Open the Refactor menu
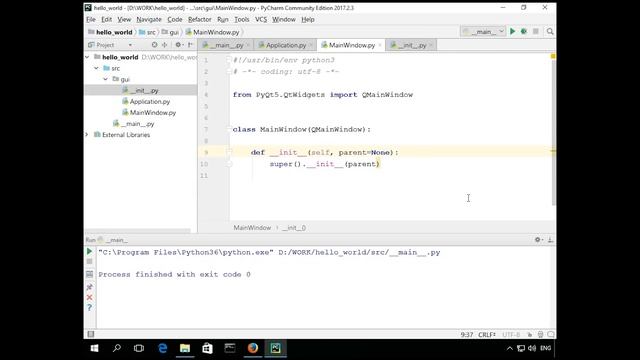Image resolution: width=640 pixels, height=360 pixels. pyautogui.click(x=200, y=19)
